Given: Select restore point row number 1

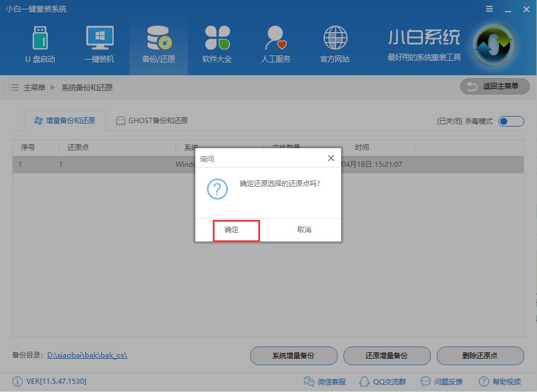Looking at the screenshot, I should pyautogui.click(x=87, y=164).
